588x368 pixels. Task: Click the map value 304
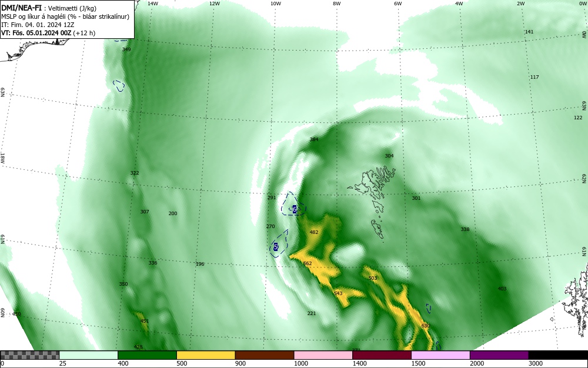pos(389,156)
